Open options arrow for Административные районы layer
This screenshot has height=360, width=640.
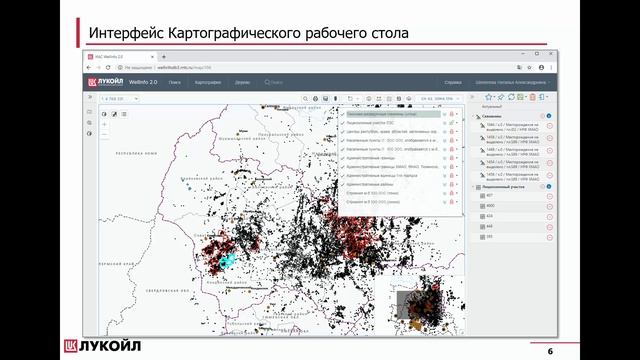pyautogui.click(x=457, y=184)
